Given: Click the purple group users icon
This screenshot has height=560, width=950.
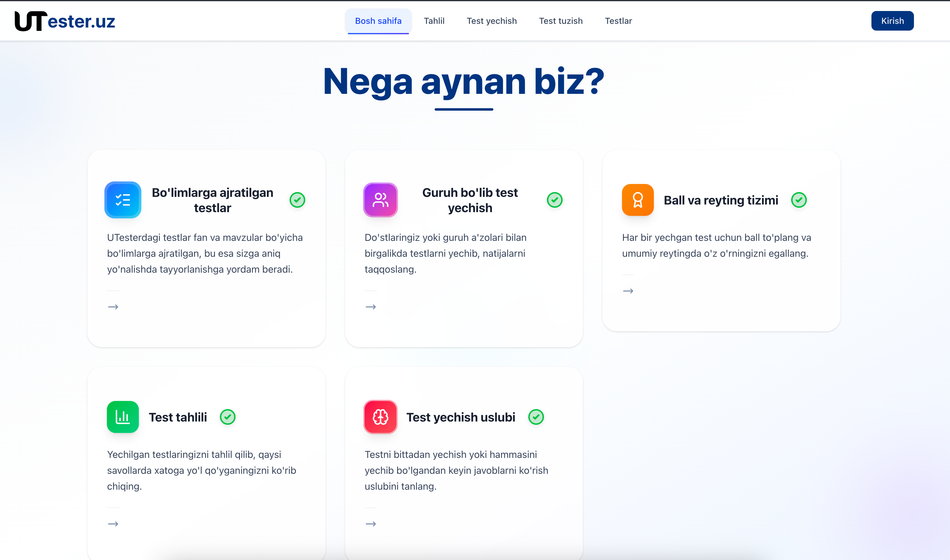Looking at the screenshot, I should pyautogui.click(x=380, y=200).
